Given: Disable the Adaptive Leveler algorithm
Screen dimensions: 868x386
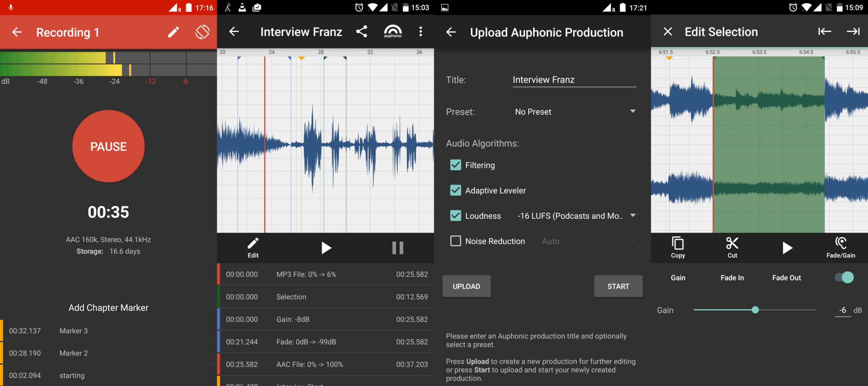Looking at the screenshot, I should pyautogui.click(x=455, y=190).
